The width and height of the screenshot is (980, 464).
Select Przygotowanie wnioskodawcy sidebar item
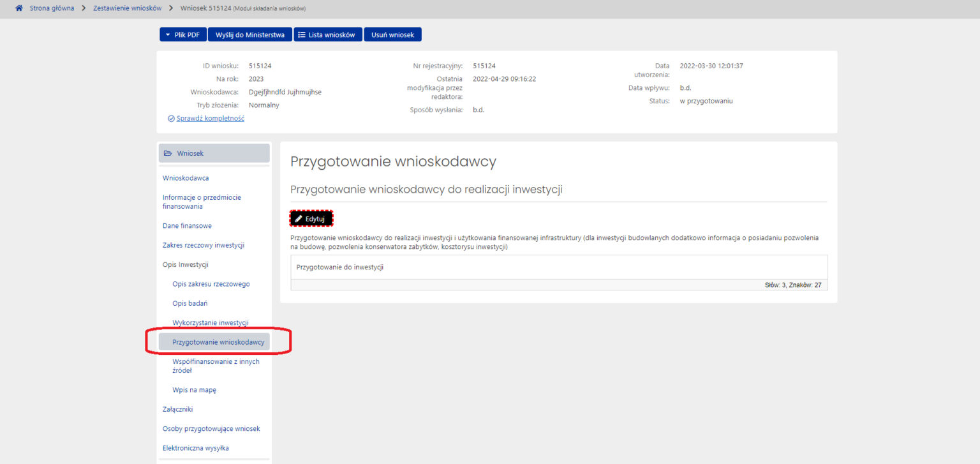pyautogui.click(x=214, y=342)
